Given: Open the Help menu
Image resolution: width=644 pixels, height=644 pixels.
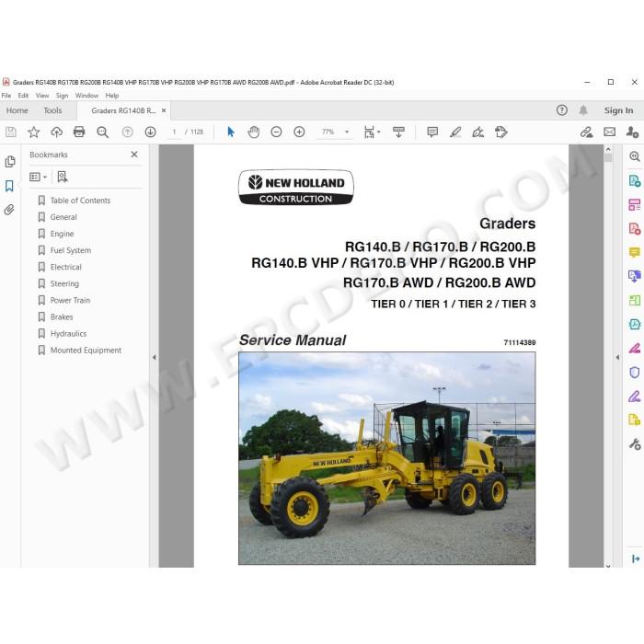Looking at the screenshot, I should 111,96.
